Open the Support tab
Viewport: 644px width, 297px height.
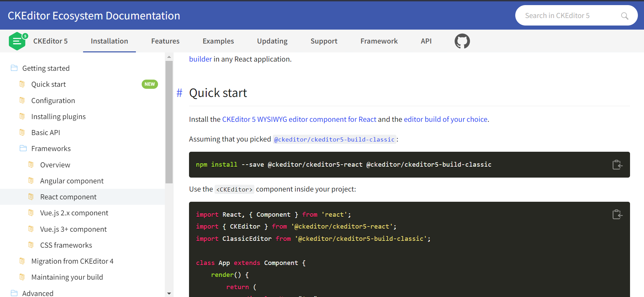(324, 41)
